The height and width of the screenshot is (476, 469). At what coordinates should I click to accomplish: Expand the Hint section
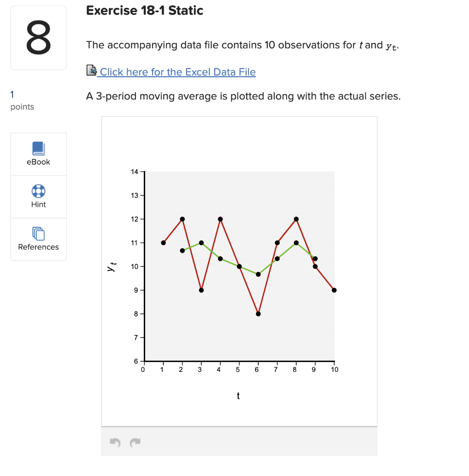tap(38, 197)
